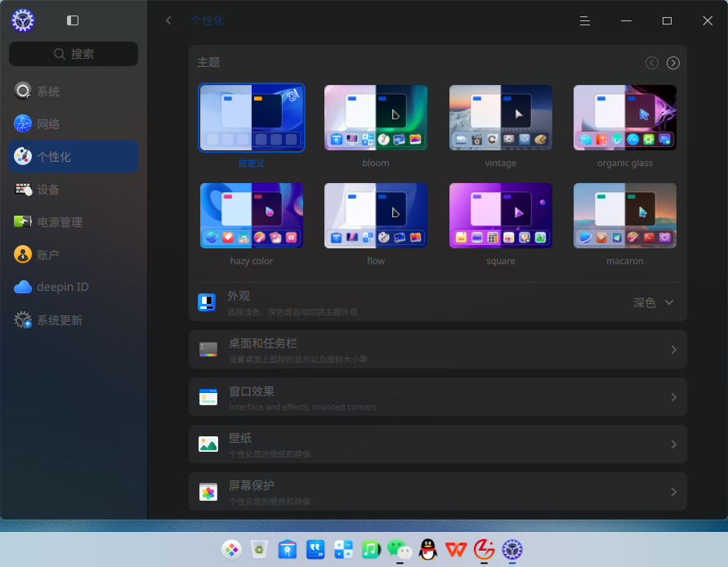The height and width of the screenshot is (567, 728).
Task: Open 电源管理 in sidebar
Action: point(74,222)
